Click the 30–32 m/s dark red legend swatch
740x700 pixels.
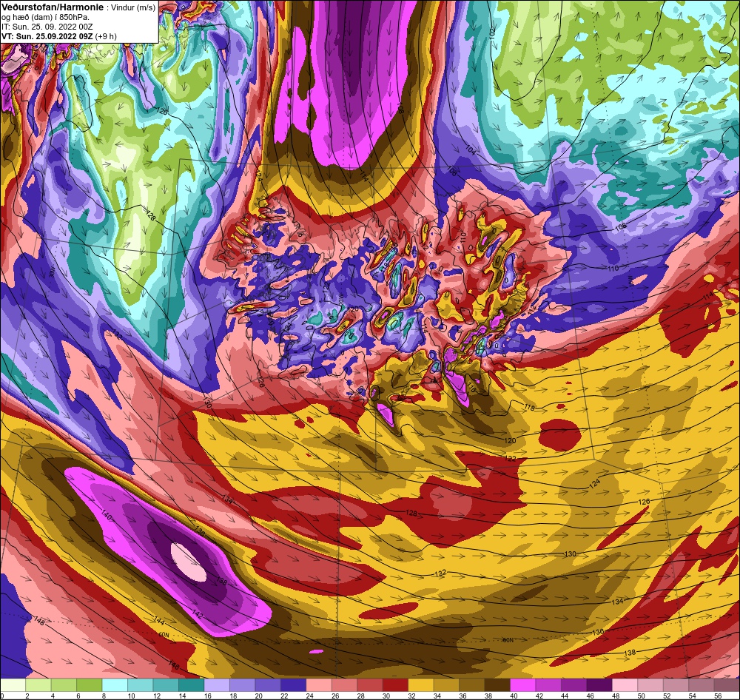pyautogui.click(x=395, y=685)
